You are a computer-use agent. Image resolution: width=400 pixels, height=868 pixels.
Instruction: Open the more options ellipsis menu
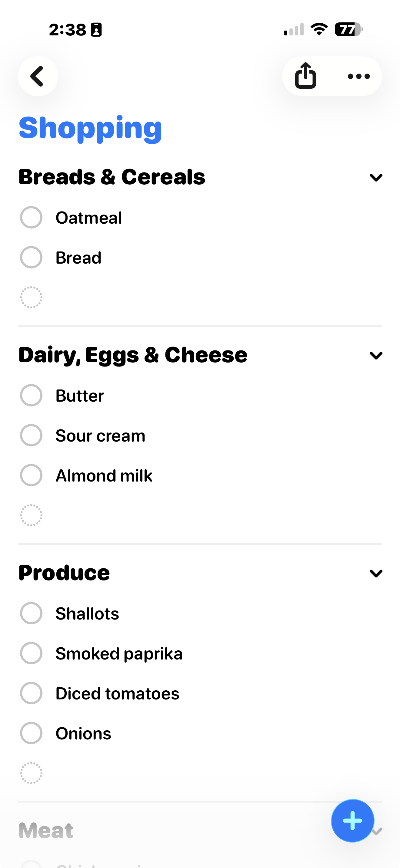pyautogui.click(x=358, y=77)
